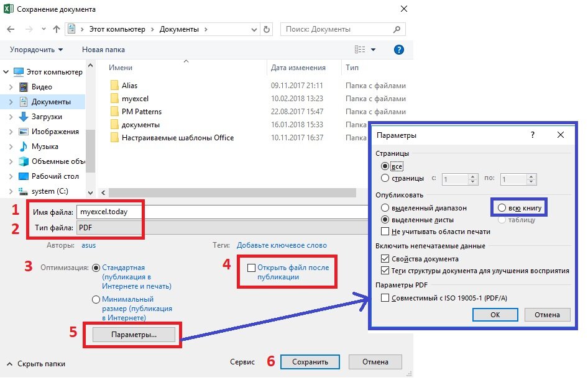Enable Открыть файл после публикации

coord(251,268)
